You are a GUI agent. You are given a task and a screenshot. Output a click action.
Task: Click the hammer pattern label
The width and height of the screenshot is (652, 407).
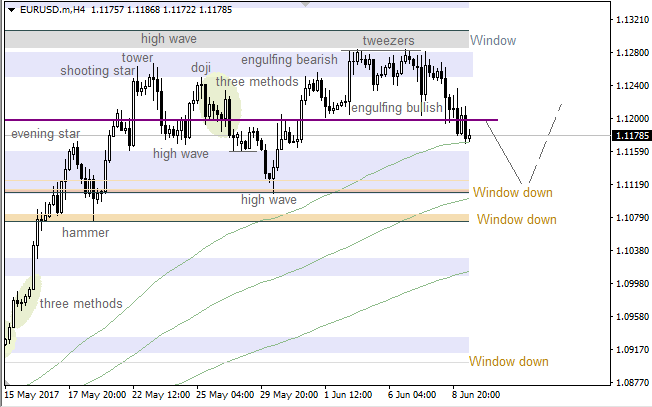86,232
